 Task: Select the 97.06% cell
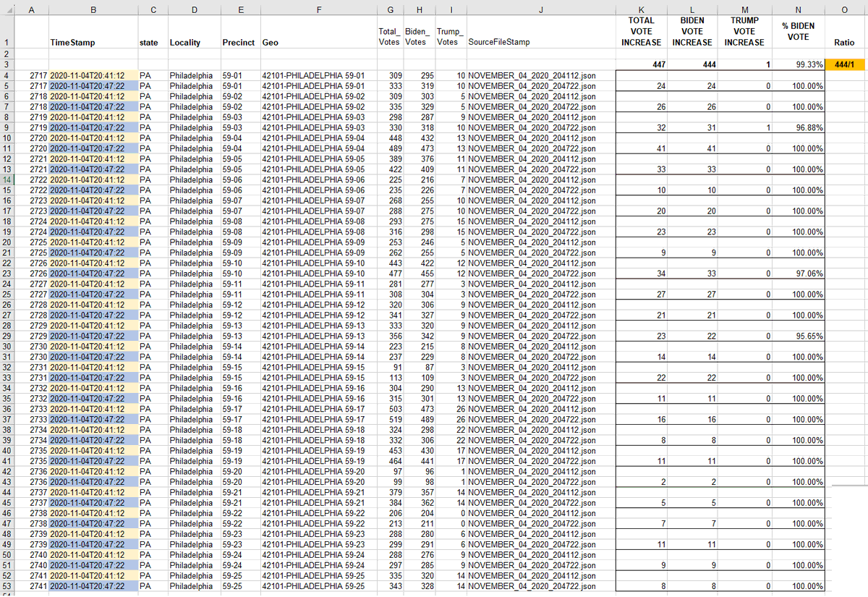(x=797, y=274)
